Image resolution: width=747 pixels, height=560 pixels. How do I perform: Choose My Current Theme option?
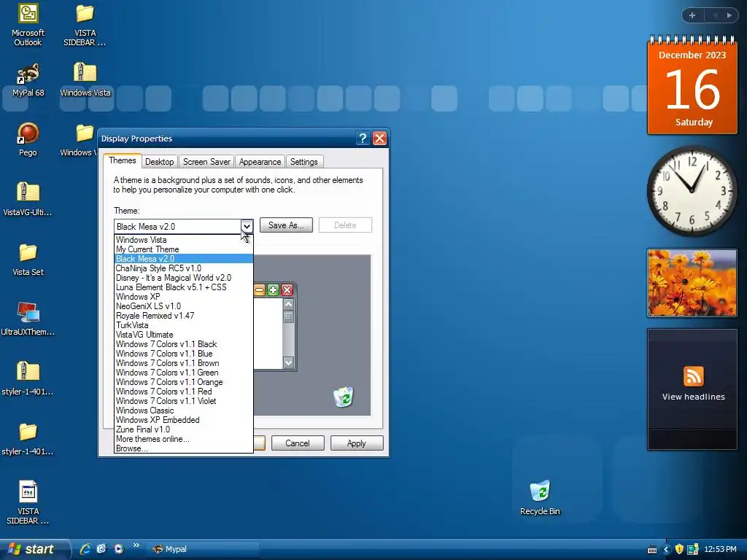pyautogui.click(x=183, y=249)
